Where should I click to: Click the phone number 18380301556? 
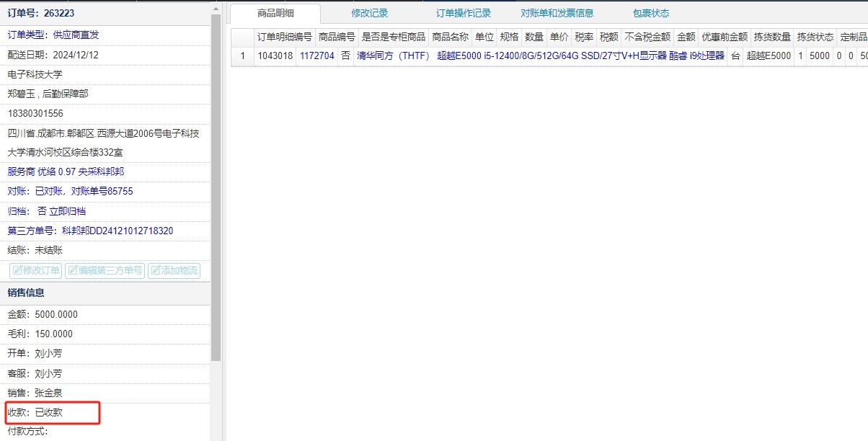click(35, 113)
